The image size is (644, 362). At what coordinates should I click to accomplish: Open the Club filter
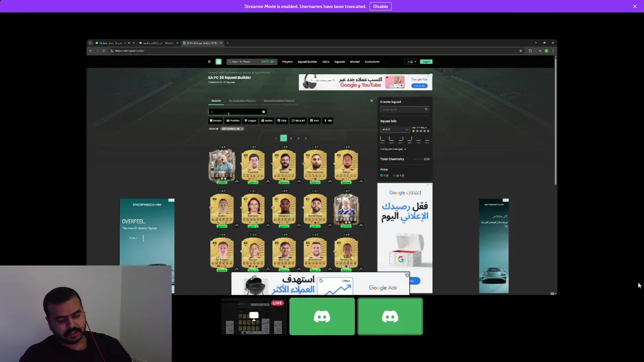coord(281,121)
